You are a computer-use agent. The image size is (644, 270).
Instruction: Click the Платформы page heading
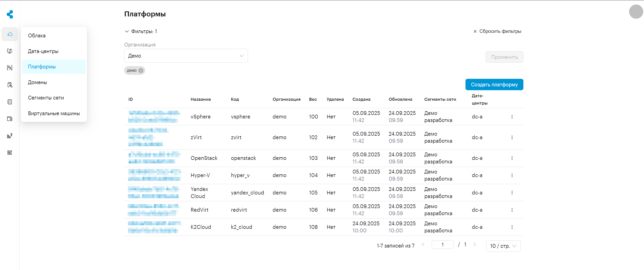pyautogui.click(x=145, y=14)
